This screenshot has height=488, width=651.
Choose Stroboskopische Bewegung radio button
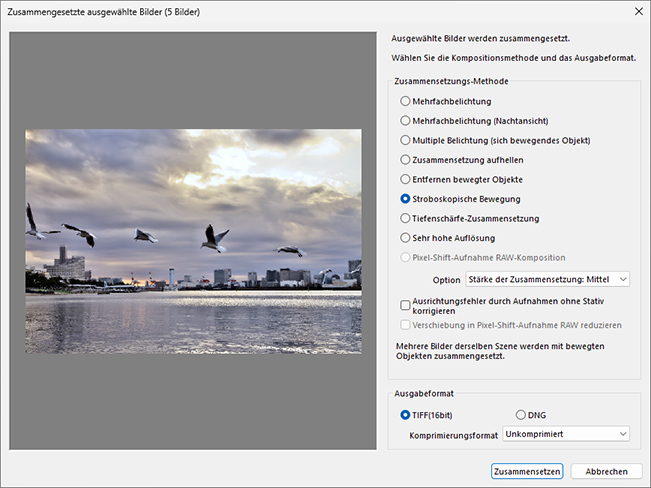pyautogui.click(x=405, y=199)
